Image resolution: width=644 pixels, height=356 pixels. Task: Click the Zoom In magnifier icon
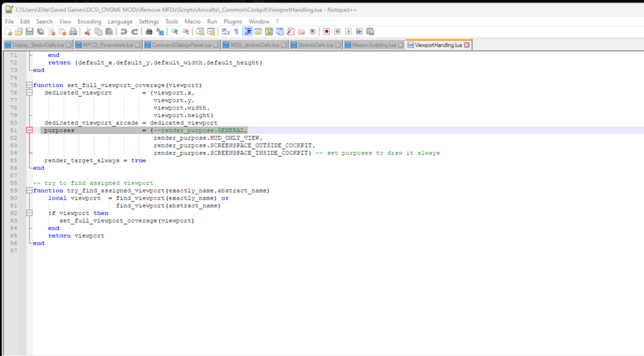pyautogui.click(x=175, y=32)
